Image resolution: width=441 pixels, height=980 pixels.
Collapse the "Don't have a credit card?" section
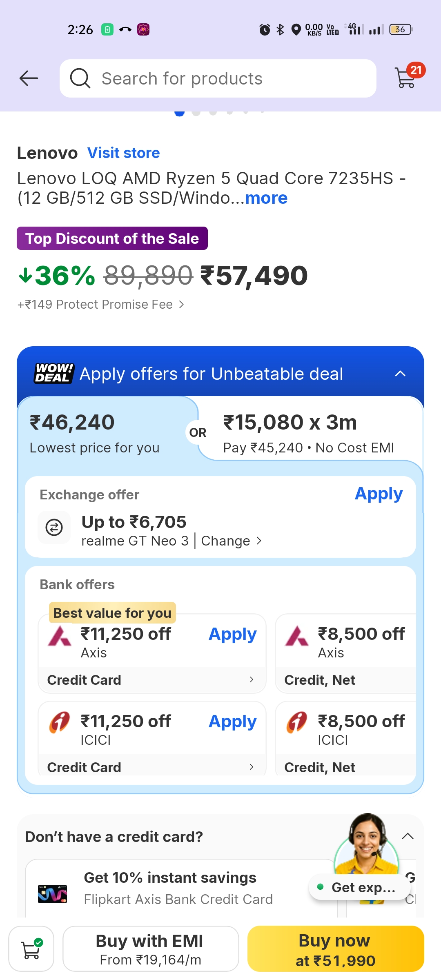408,836
